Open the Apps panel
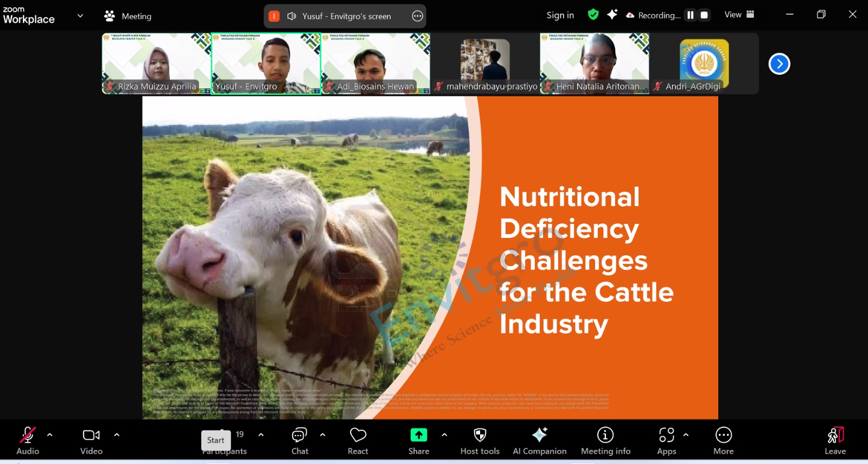This screenshot has width=868, height=464. [x=666, y=441]
